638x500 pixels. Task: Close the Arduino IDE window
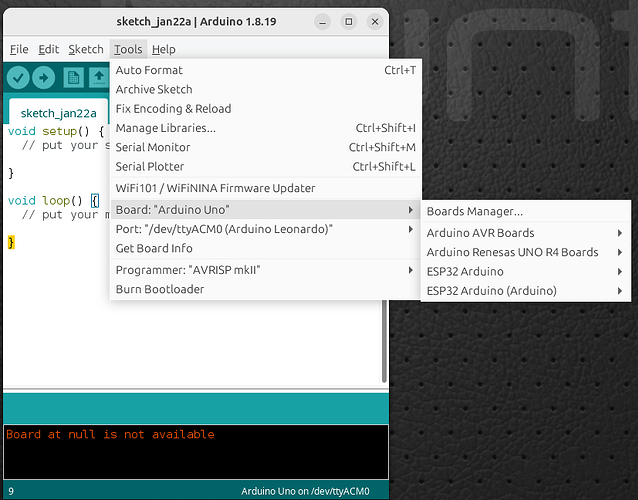click(375, 22)
